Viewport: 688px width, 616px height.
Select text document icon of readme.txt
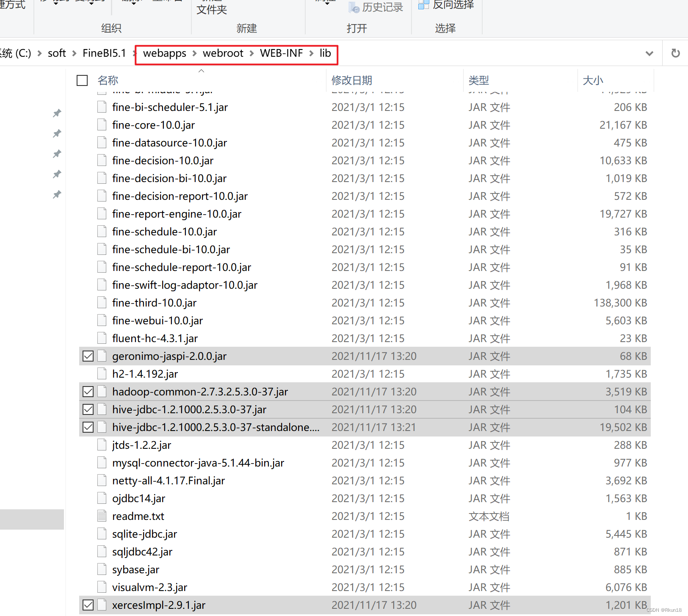coord(102,516)
